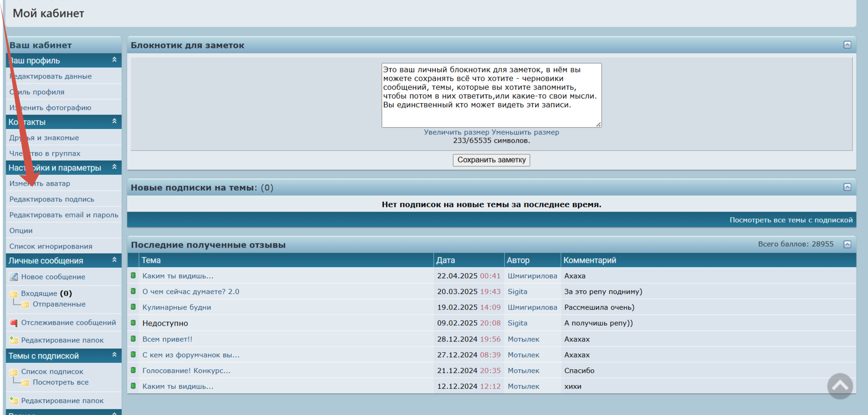This screenshot has width=868, height=415.
Task: Click the folder icon for Редактирование папок under Личные сообщения
Action: pos(14,340)
